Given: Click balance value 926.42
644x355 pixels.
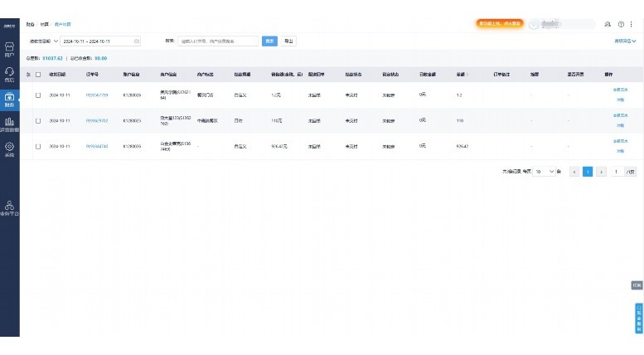Looking at the screenshot, I should (462, 146).
